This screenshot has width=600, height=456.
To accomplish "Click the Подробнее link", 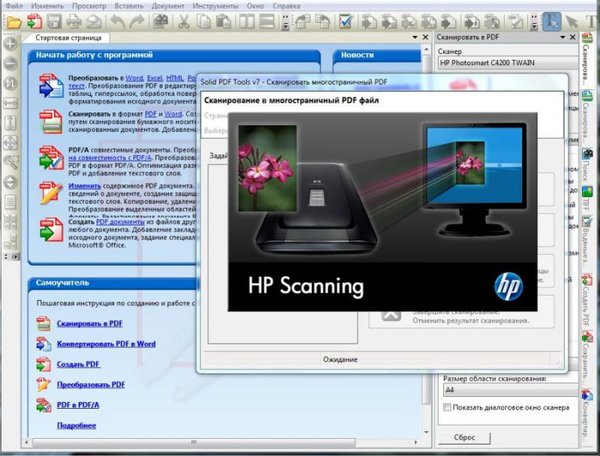I will click(77, 425).
